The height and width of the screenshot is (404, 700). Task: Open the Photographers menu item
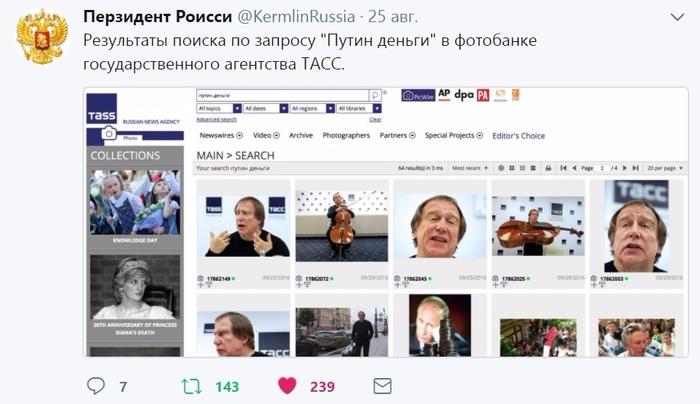pyautogui.click(x=346, y=135)
